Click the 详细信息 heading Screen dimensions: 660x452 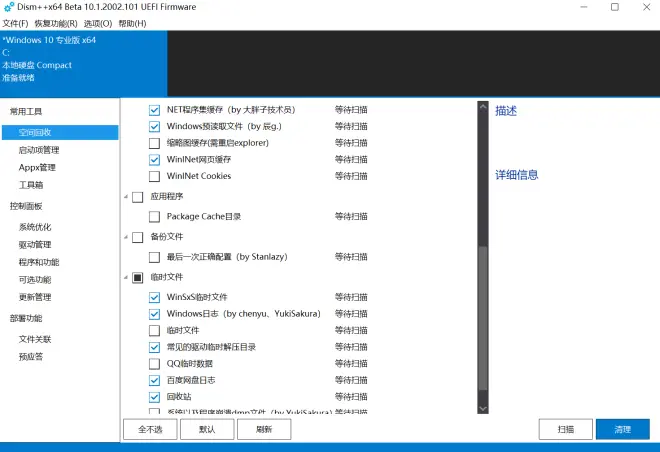point(516,175)
